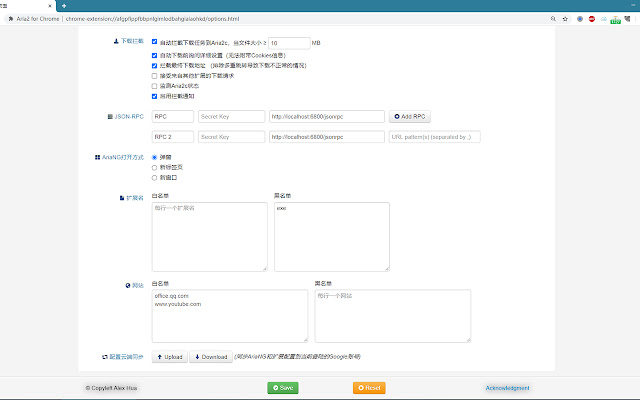Click the green Save button
This screenshot has width=640, height=400.
click(283, 388)
